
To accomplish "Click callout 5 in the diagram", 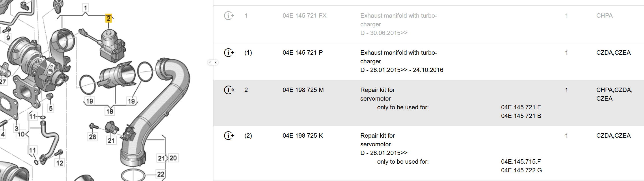I will [x=51, y=108].
